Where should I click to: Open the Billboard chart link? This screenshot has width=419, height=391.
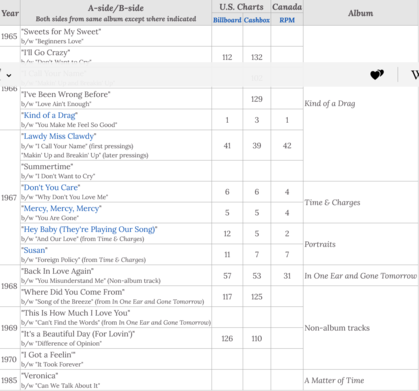point(227,20)
